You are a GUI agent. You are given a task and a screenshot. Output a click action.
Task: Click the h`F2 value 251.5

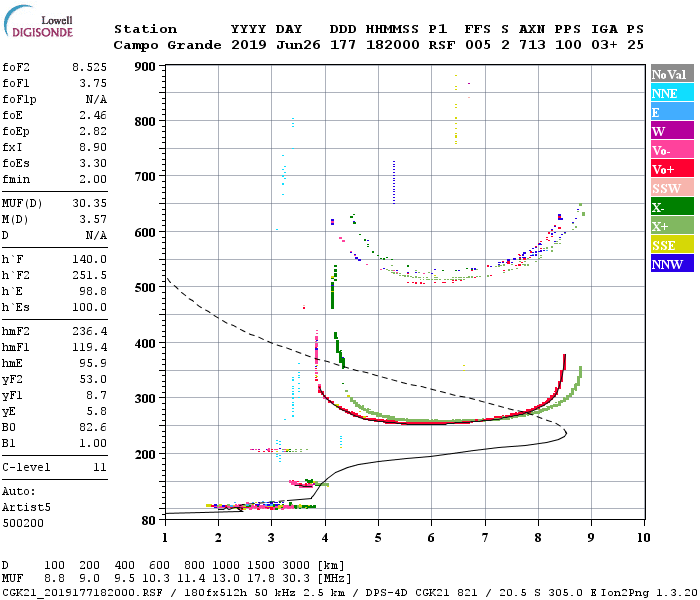click(x=89, y=275)
